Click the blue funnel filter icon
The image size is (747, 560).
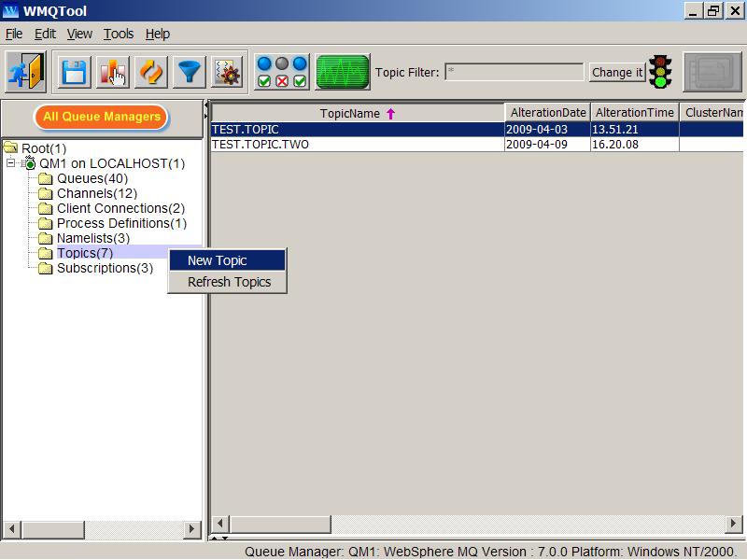tap(190, 73)
